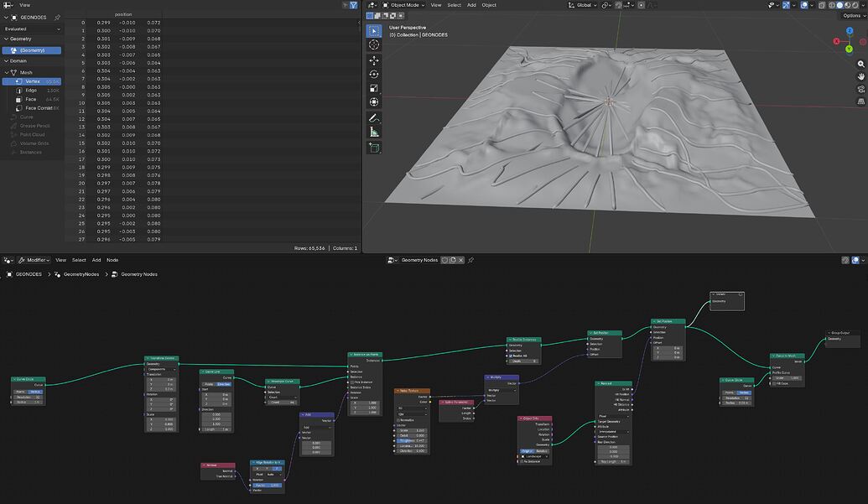Open the Modifier node tree type dropdown
The image size is (868, 504).
(x=34, y=260)
